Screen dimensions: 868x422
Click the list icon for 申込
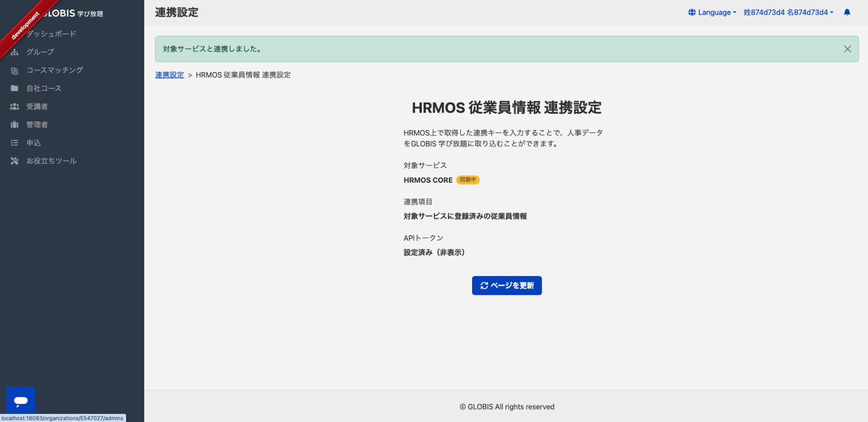(x=14, y=143)
